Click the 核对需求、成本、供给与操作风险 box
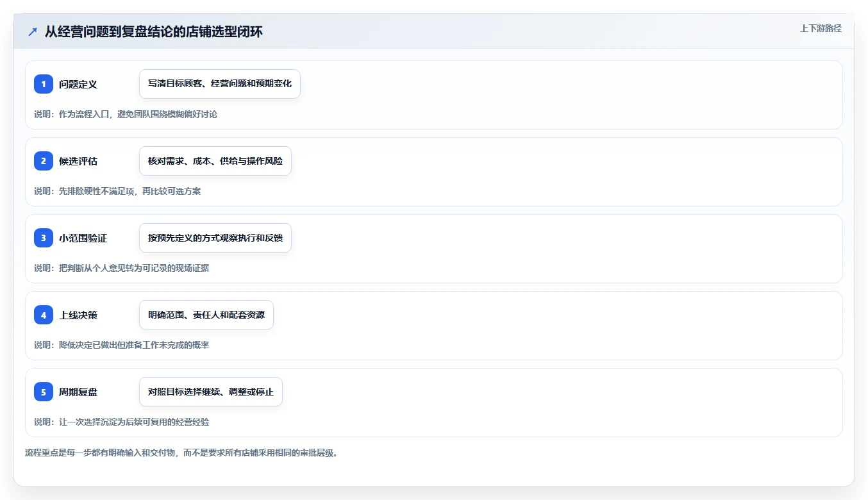Screen dimensions: 868x500 coord(215,161)
